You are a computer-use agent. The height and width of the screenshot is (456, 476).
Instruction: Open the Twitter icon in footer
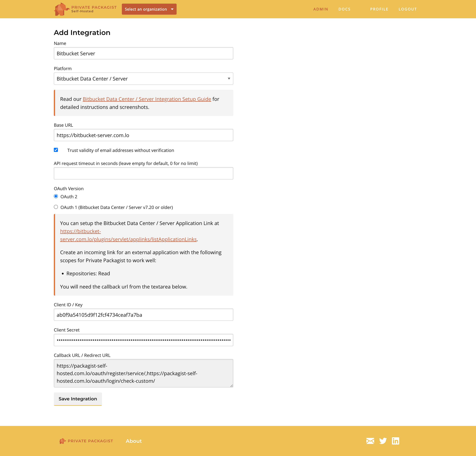383,441
